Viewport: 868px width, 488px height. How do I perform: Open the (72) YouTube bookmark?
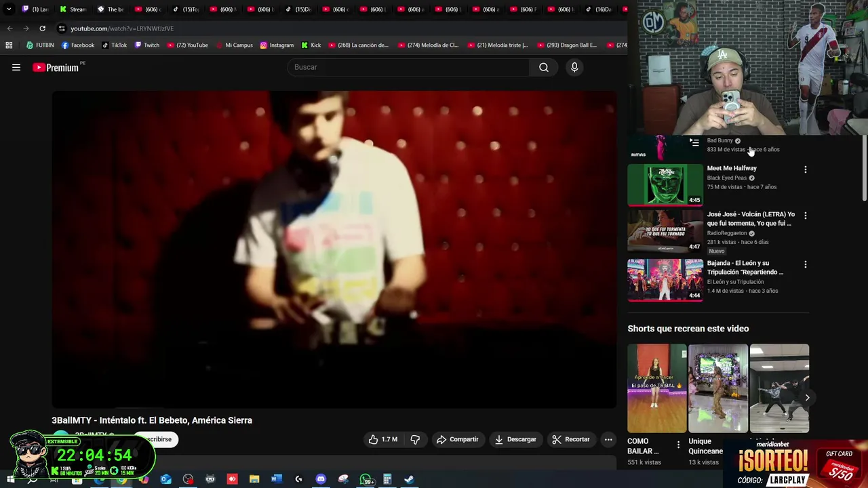pos(187,45)
